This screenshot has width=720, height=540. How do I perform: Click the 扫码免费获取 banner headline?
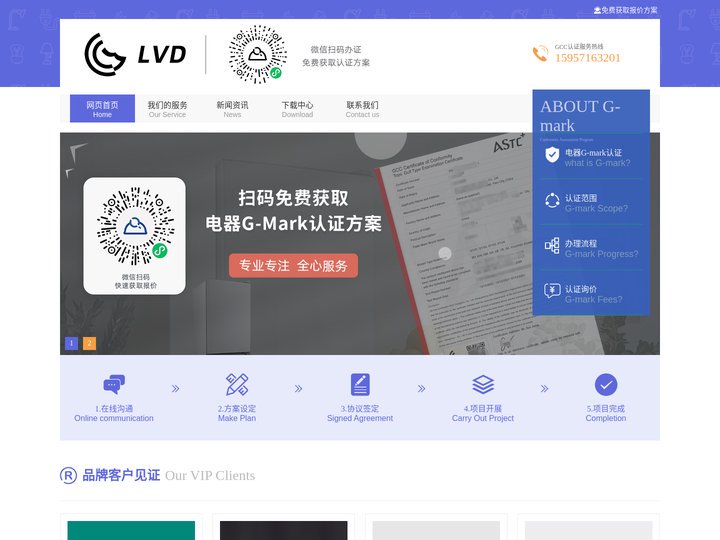point(293,198)
